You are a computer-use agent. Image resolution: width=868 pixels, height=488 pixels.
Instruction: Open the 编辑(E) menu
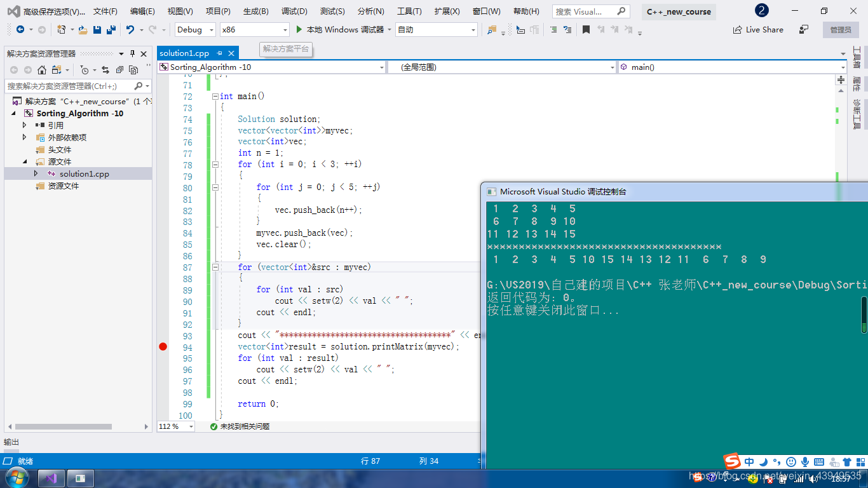(142, 11)
